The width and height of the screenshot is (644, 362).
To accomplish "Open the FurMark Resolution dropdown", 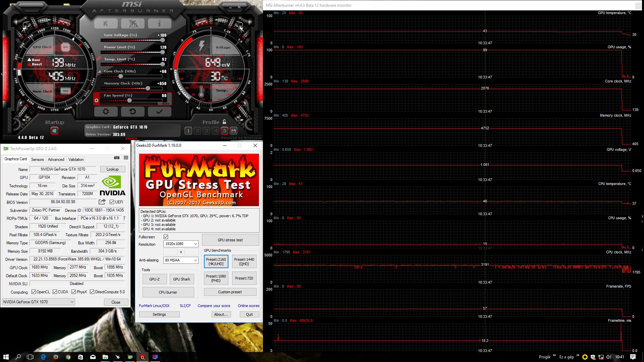I will 181,244.
